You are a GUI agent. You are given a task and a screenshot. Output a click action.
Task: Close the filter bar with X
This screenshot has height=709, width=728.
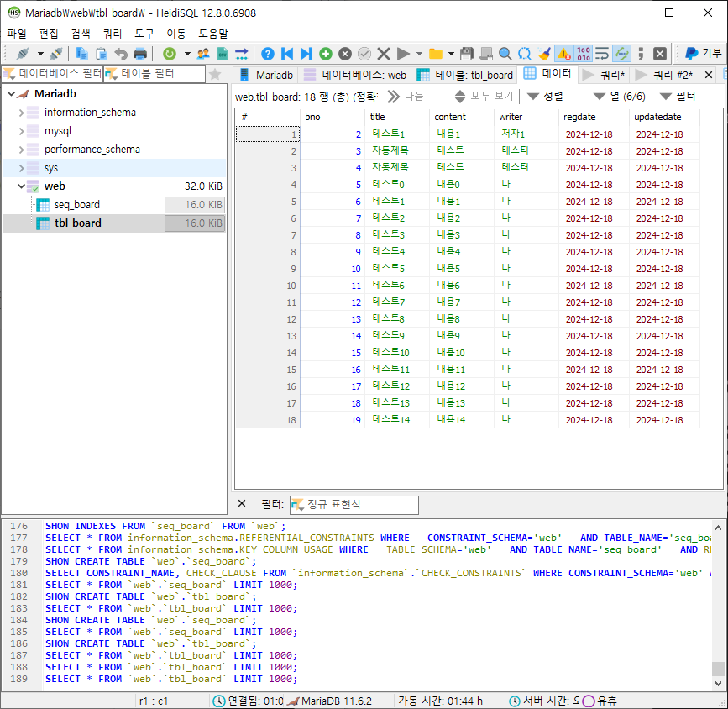[242, 504]
